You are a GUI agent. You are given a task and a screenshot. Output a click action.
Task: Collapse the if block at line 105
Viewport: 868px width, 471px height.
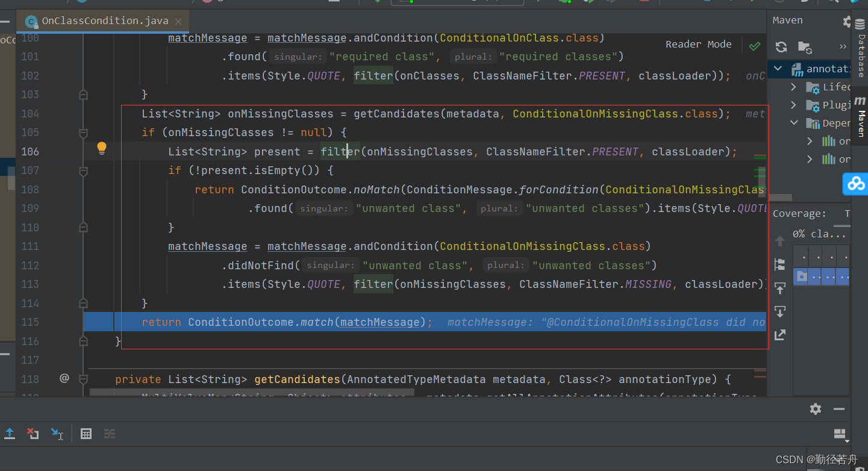(x=84, y=133)
